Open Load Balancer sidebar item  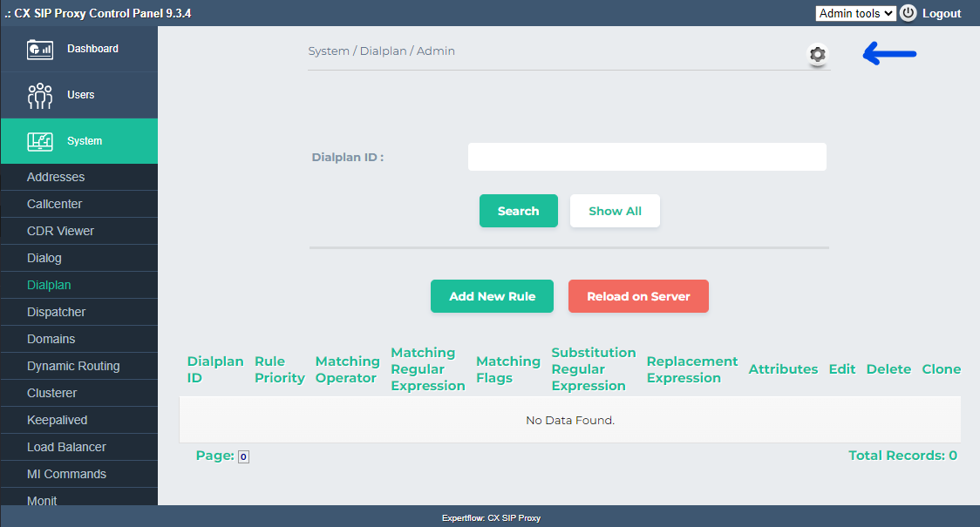pos(66,447)
